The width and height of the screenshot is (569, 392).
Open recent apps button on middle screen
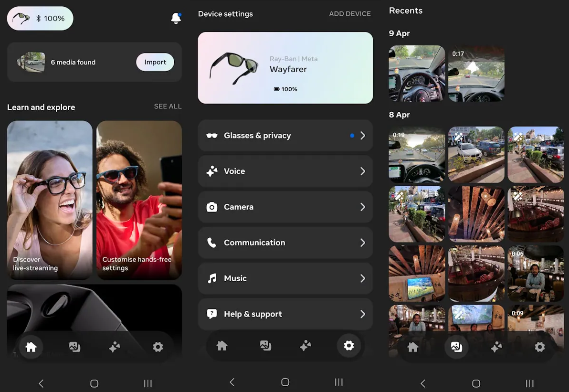338,382
